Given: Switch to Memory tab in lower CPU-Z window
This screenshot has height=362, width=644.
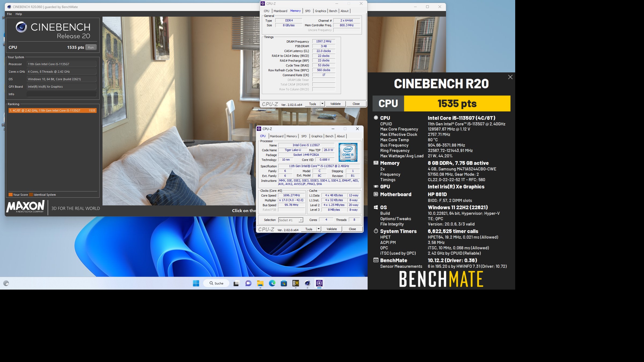Looking at the screenshot, I should coord(291,136).
